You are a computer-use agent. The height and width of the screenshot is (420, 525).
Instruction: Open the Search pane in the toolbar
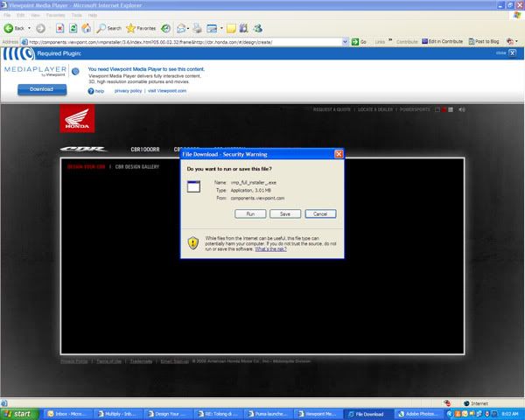point(108,29)
